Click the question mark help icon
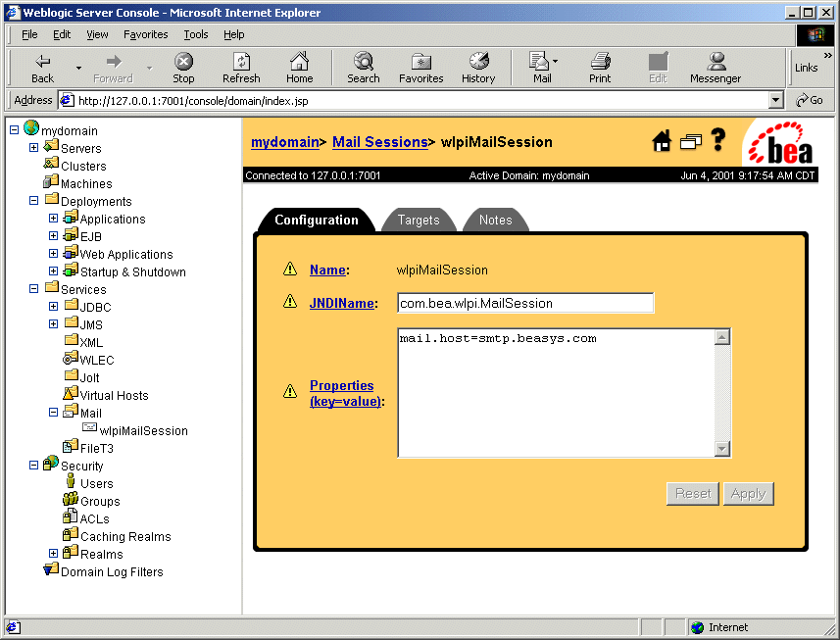Viewport: 840px width, 640px height. point(718,140)
